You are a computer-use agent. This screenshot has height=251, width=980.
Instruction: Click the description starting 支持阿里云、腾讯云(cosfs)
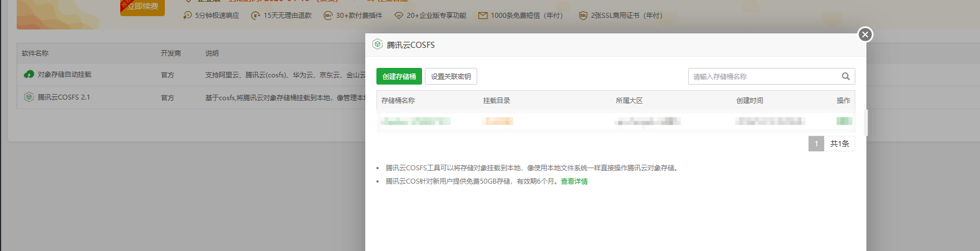click(x=285, y=75)
